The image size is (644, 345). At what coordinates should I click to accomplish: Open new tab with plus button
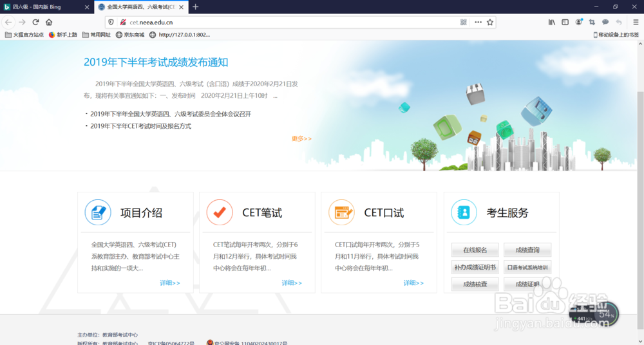tap(196, 7)
